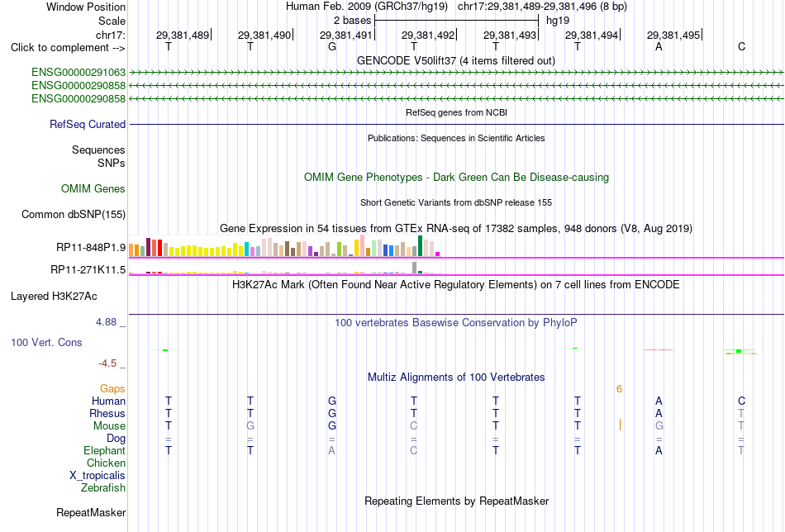Click the RepeatMasker track label
The height and width of the screenshot is (532, 785).
(x=91, y=512)
